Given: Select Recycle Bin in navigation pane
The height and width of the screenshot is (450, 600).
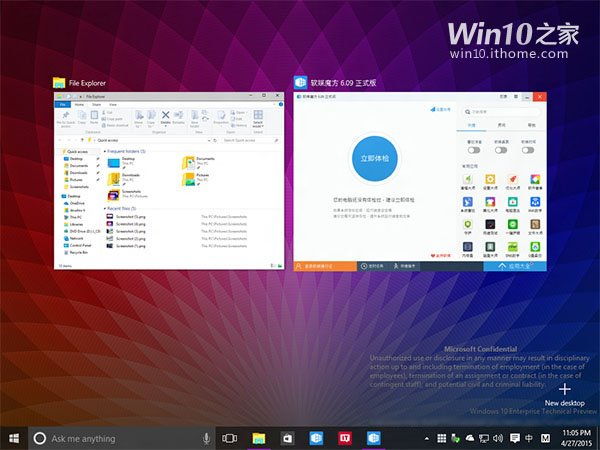Looking at the screenshot, I should (x=75, y=253).
